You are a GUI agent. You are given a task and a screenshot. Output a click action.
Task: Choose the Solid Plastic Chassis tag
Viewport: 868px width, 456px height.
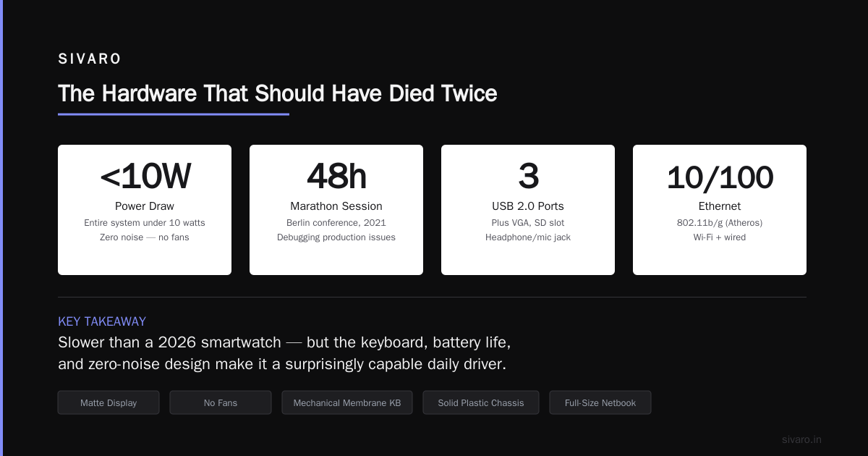pyautogui.click(x=481, y=402)
